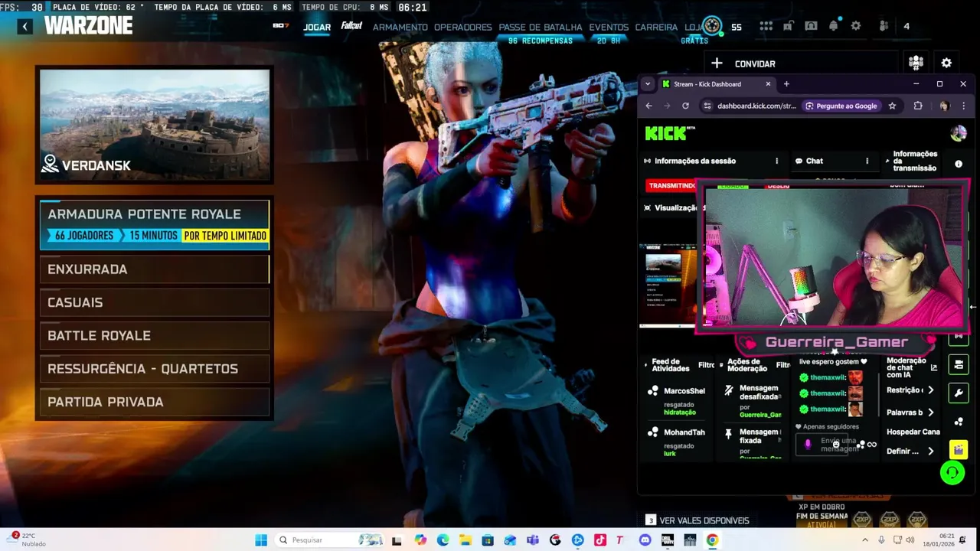Go back in the Chrome browser

tap(648, 106)
